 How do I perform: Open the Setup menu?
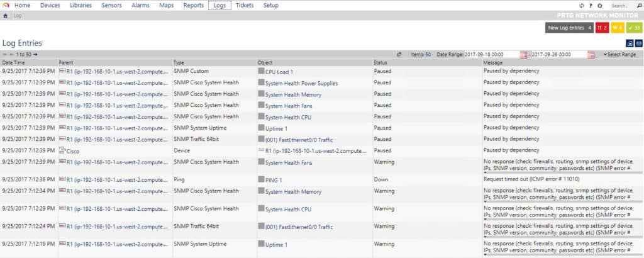pyautogui.click(x=271, y=5)
